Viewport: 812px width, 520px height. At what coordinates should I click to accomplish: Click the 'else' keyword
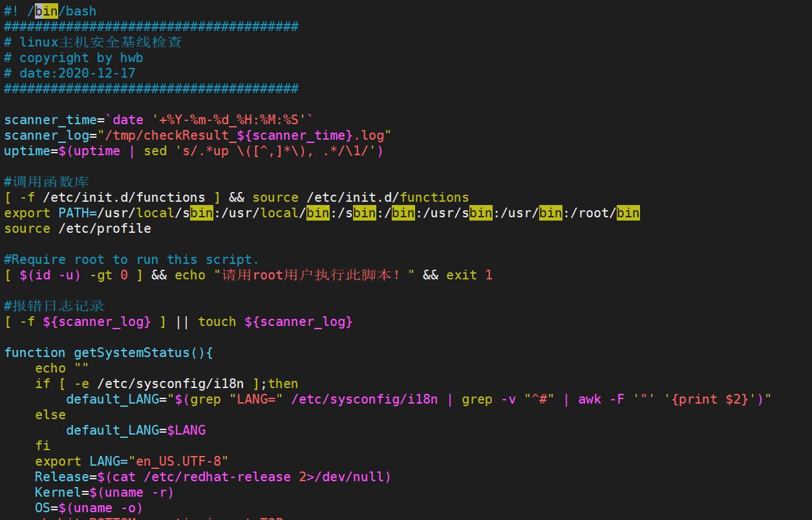click(50, 415)
